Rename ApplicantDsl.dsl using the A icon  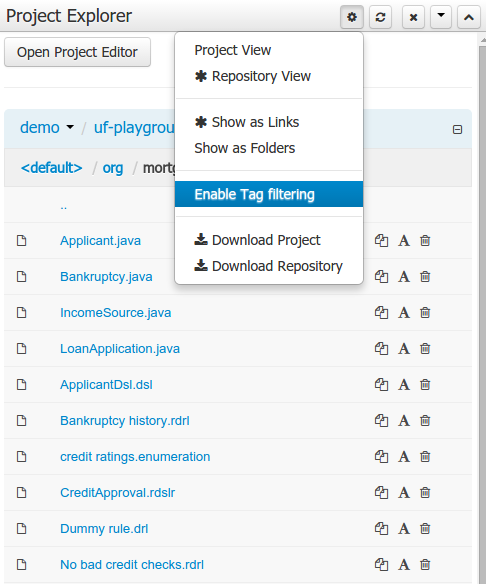pyautogui.click(x=404, y=385)
